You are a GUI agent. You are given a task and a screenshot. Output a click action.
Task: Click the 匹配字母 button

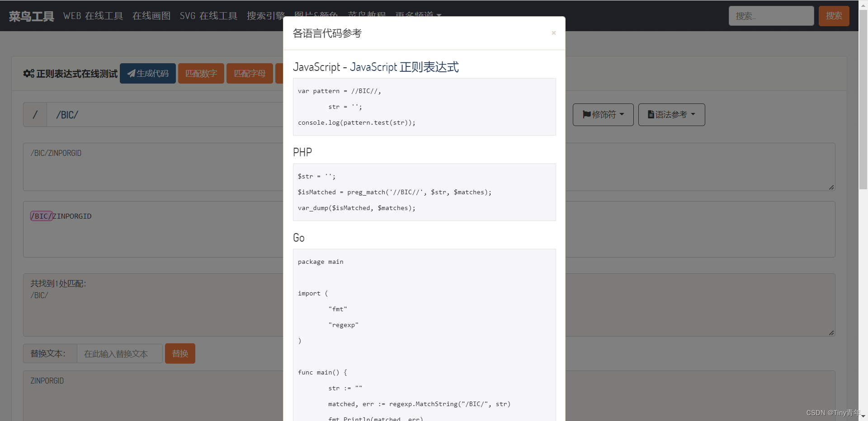(250, 73)
